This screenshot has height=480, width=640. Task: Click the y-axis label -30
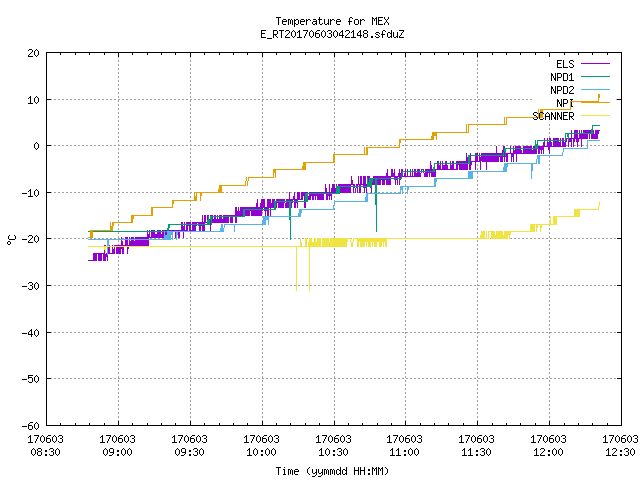point(31,286)
